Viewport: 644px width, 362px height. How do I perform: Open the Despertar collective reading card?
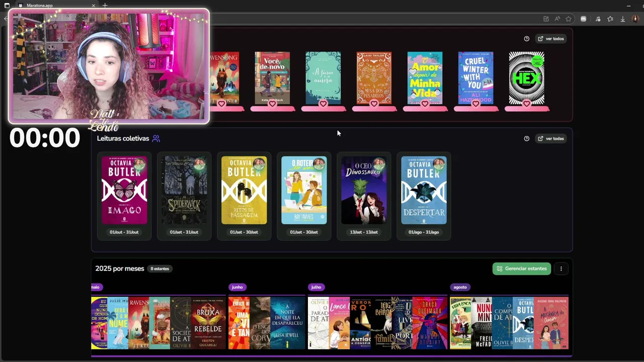[424, 196]
